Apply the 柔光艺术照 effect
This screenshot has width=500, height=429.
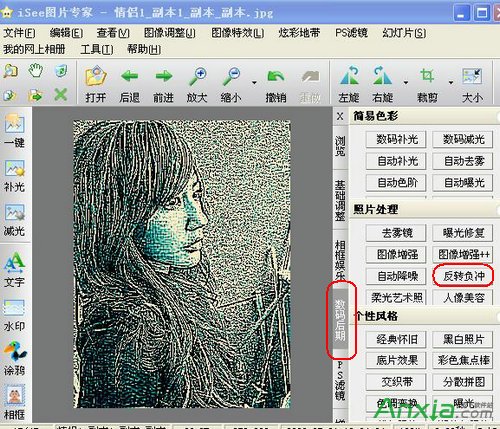click(x=396, y=297)
